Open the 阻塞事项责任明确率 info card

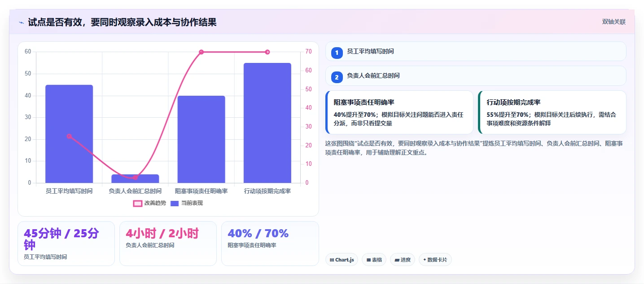click(x=399, y=112)
